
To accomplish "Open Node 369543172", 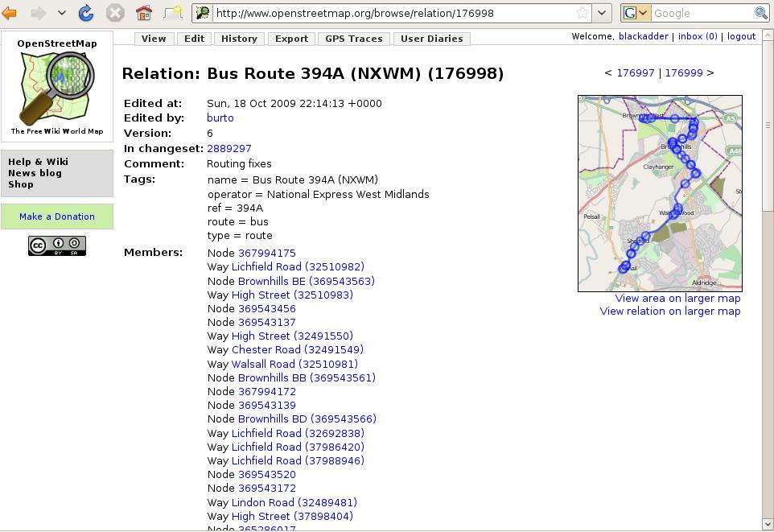I will click(267, 489).
